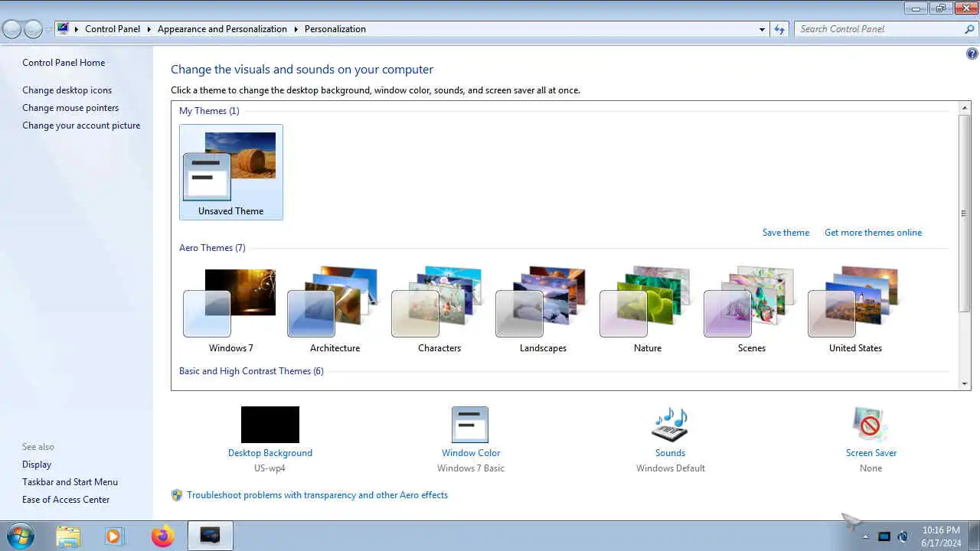Screen dimensions: 980x551
Task: Apply the Scenes theme
Action: [751, 310]
